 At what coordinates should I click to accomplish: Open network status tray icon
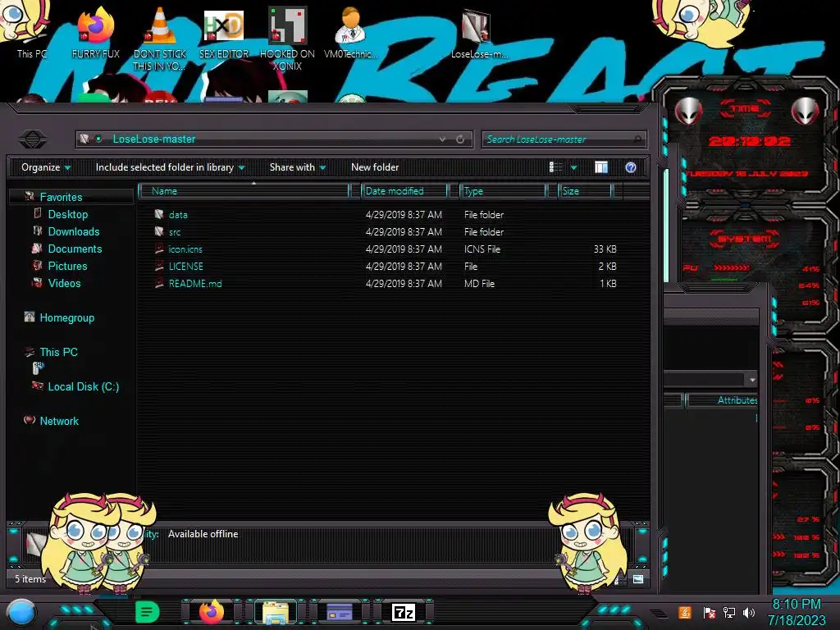pyautogui.click(x=729, y=612)
